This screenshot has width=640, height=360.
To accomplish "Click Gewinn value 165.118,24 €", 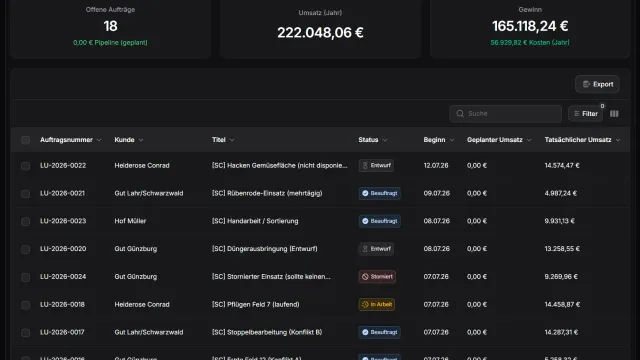I will coord(530,26).
